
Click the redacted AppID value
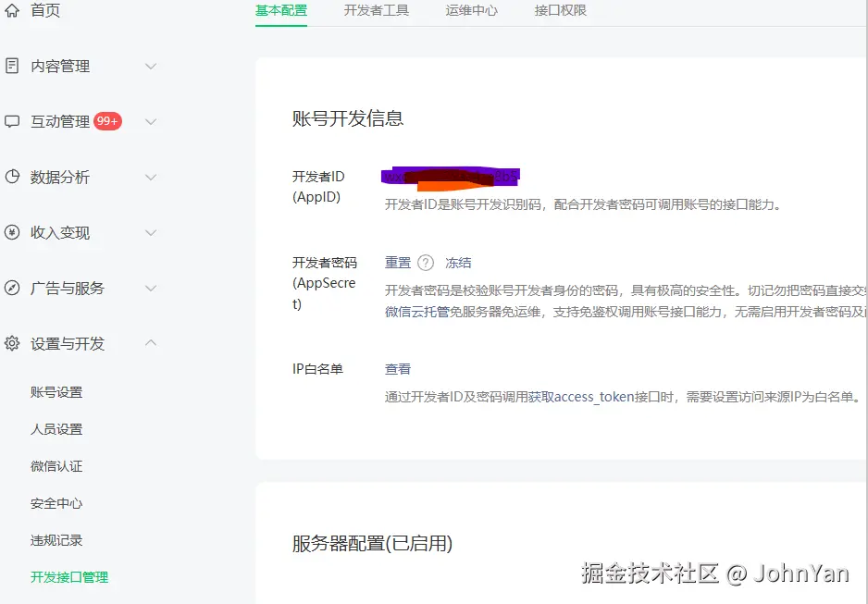coord(451,177)
